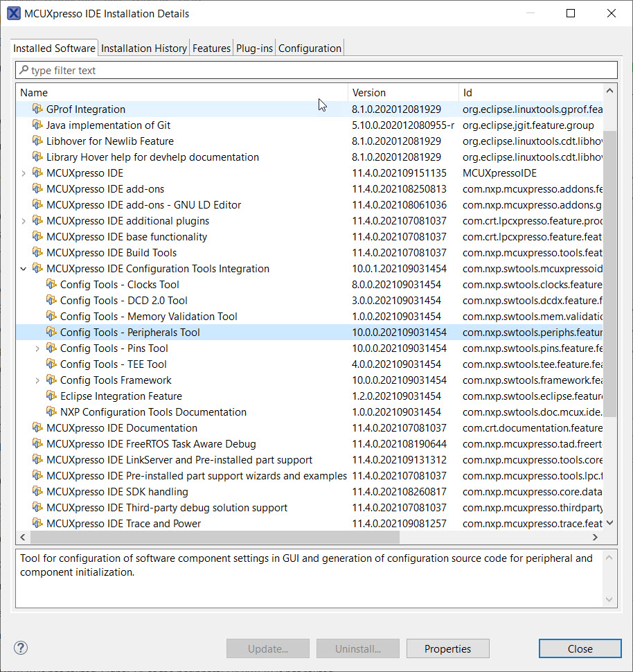Image resolution: width=633 pixels, height=672 pixels.
Task: Expand the MCUXpresso IDE tree node
Action: 23,173
